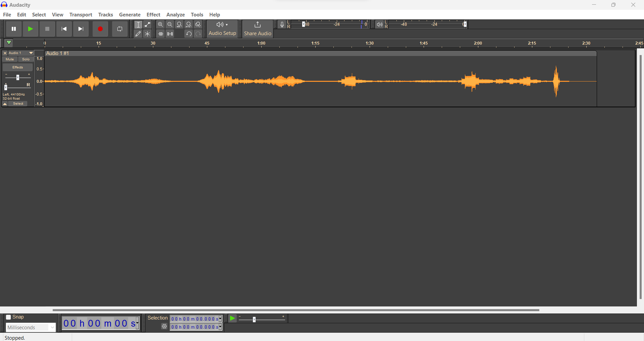Click the selection start time field
This screenshot has width=644, height=341.
tap(195, 319)
